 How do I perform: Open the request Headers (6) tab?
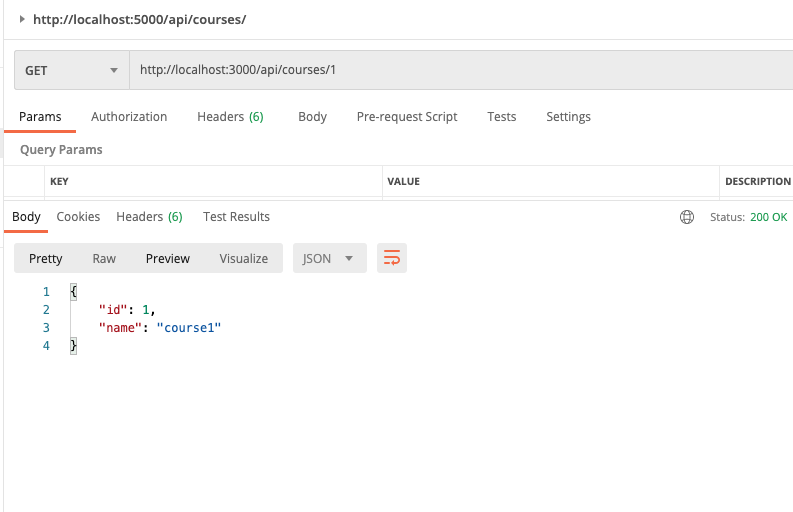230,117
